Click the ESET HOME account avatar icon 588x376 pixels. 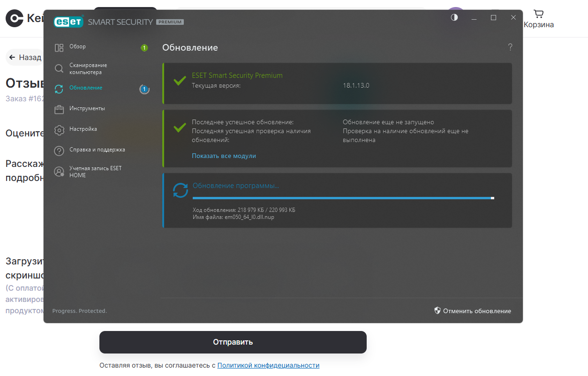[x=59, y=172]
